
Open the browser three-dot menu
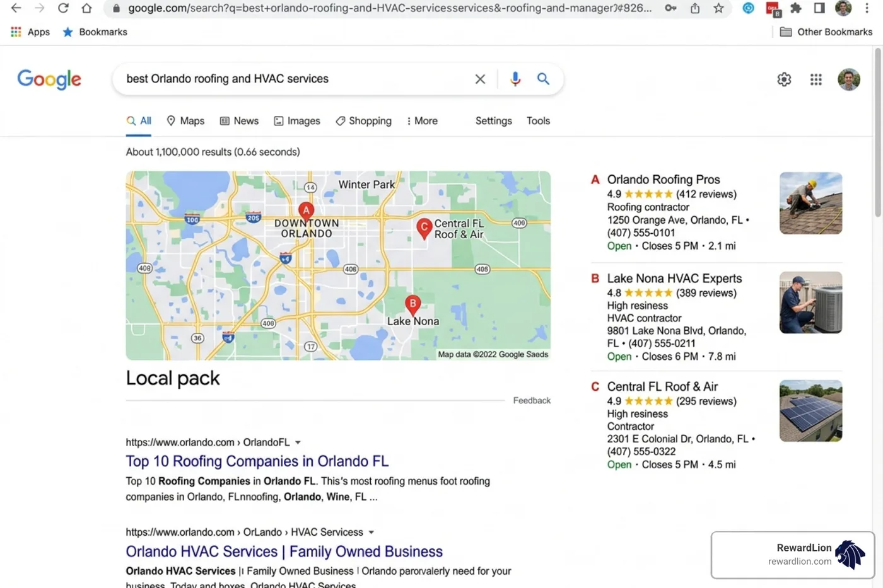point(866,8)
